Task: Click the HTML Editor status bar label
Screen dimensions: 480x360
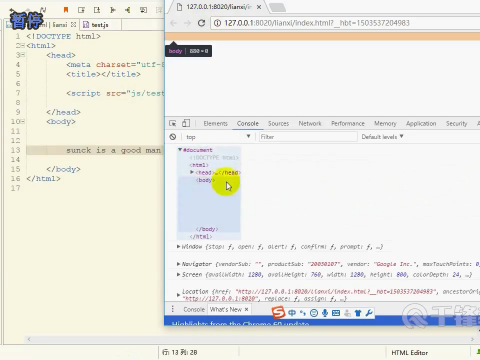Action: point(409,352)
